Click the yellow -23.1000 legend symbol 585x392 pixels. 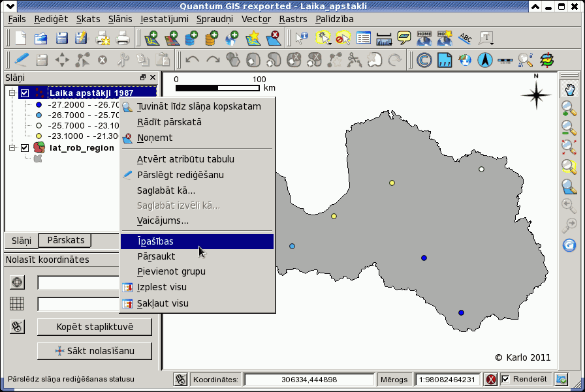pyautogui.click(x=39, y=136)
